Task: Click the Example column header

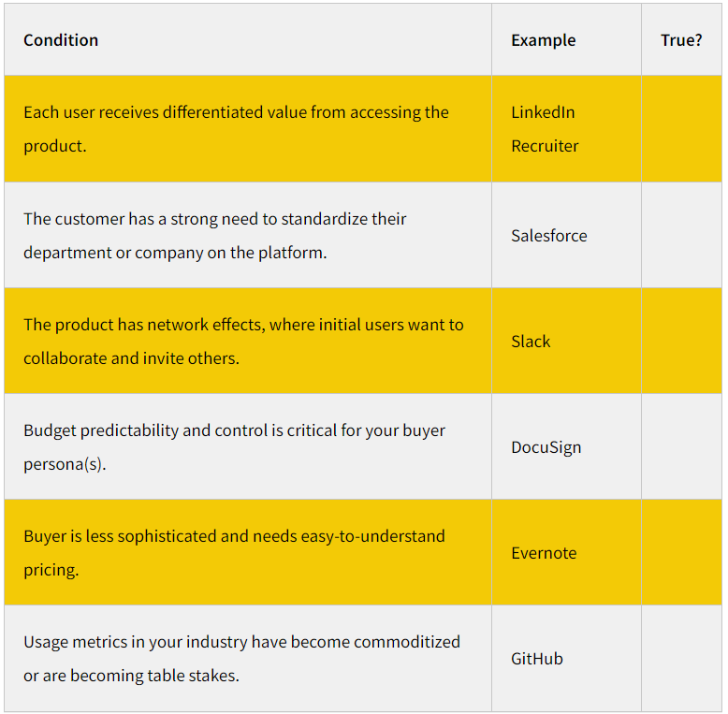Action: pyautogui.click(x=543, y=40)
